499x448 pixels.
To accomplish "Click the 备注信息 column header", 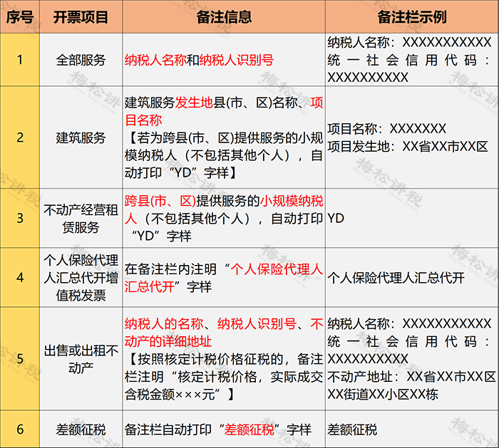I will point(224,16).
